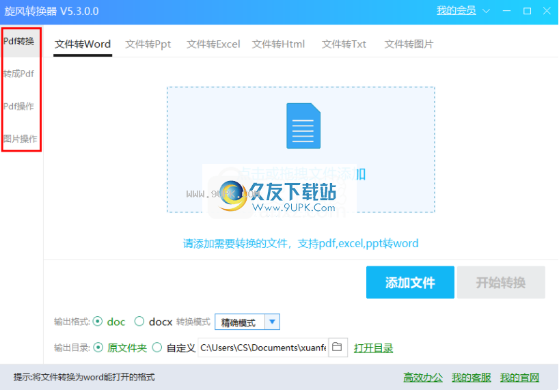Select 转成Pdf in the sidebar

coord(19,74)
